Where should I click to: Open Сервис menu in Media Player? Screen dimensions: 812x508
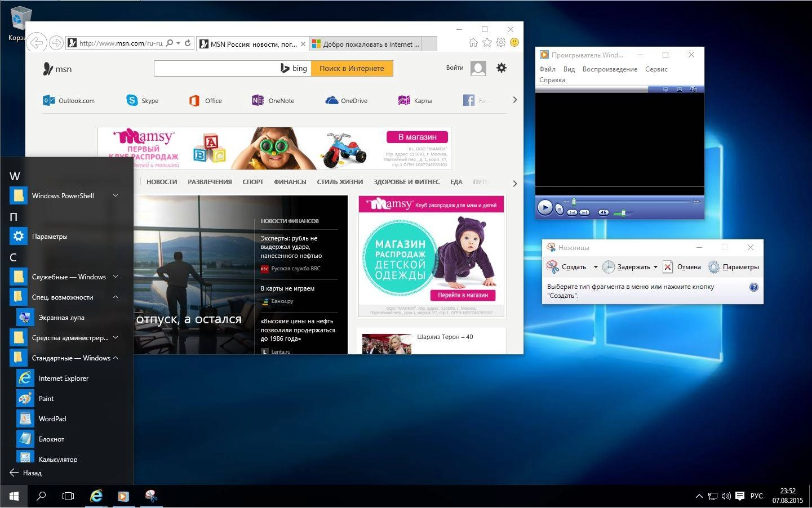point(656,69)
